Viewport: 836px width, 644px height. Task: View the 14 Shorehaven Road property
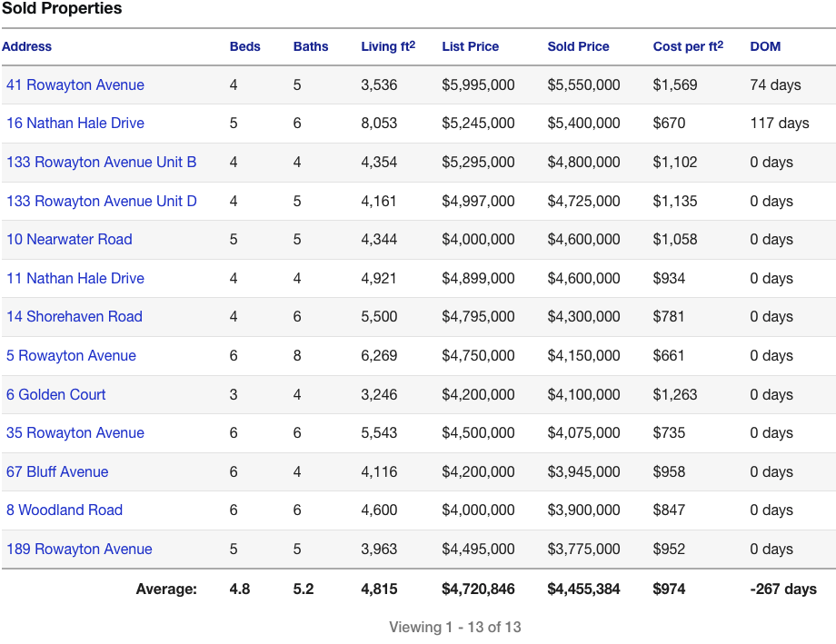point(75,316)
